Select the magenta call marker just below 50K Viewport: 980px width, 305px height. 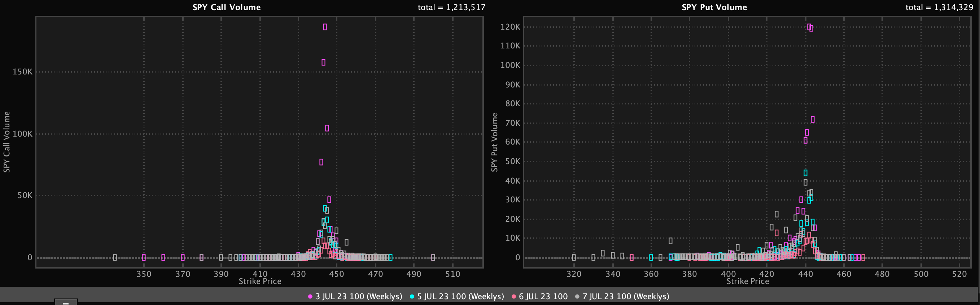pyautogui.click(x=329, y=199)
